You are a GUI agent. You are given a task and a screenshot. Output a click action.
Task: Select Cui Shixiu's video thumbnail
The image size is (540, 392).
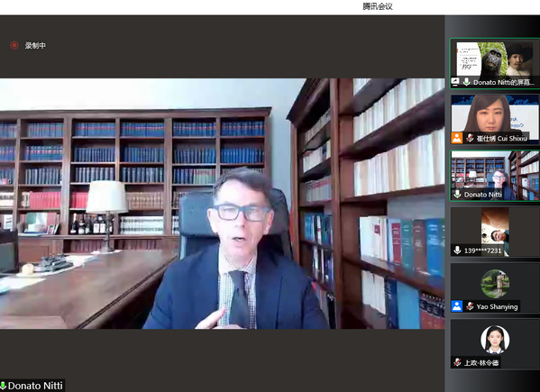click(495, 120)
